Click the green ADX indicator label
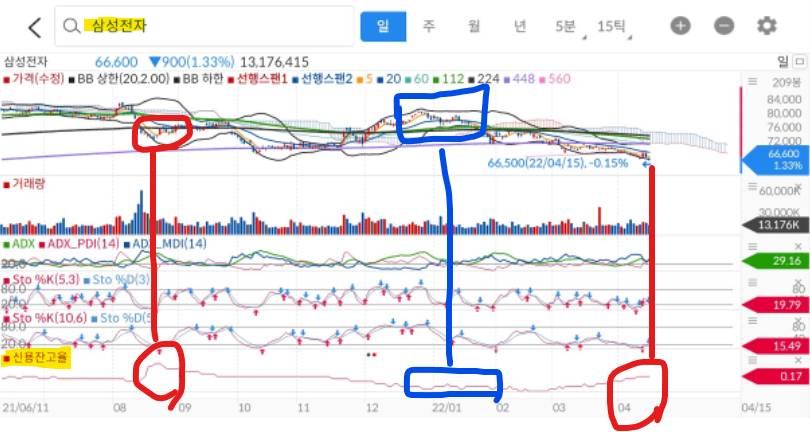The width and height of the screenshot is (810, 432). (23, 243)
